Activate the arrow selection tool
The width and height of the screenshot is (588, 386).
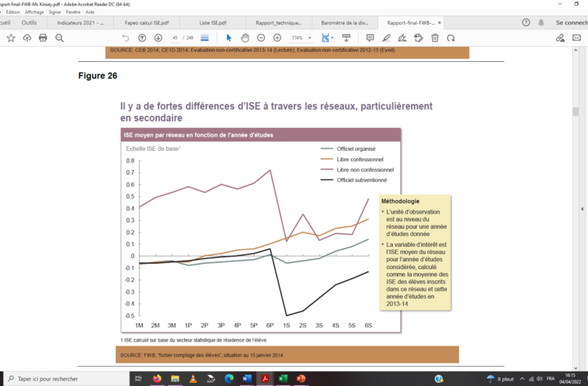[x=229, y=37]
